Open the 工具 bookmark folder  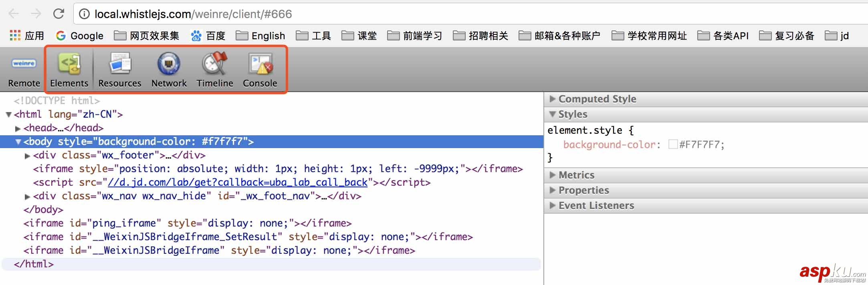coord(313,36)
